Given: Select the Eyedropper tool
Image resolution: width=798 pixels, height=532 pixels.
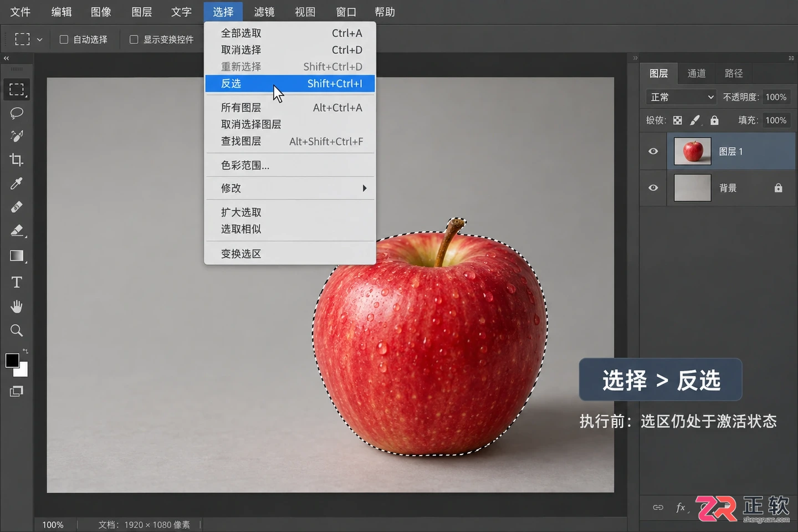Looking at the screenshot, I should pyautogui.click(x=17, y=183).
